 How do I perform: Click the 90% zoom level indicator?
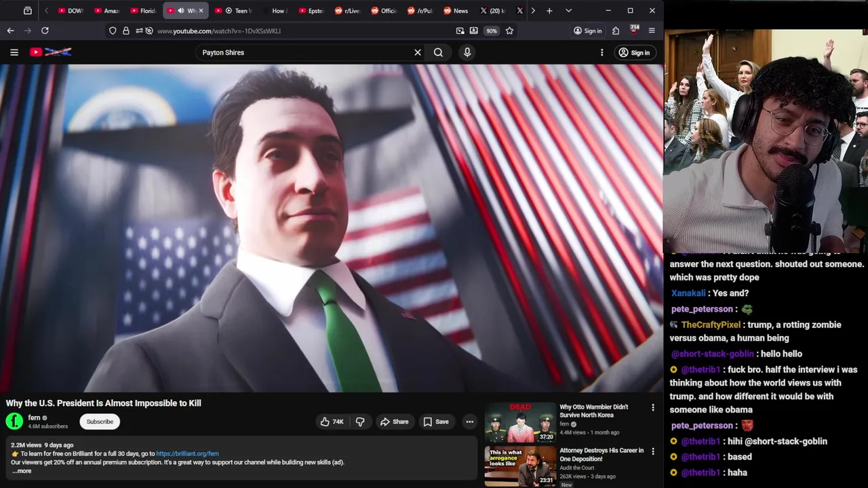[x=492, y=30]
